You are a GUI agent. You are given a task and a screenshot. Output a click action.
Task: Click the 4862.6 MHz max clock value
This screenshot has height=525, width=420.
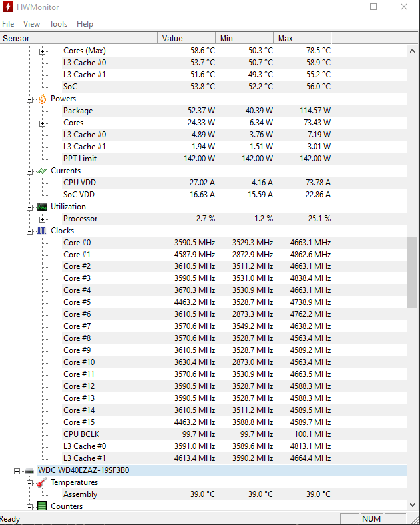pos(310,255)
